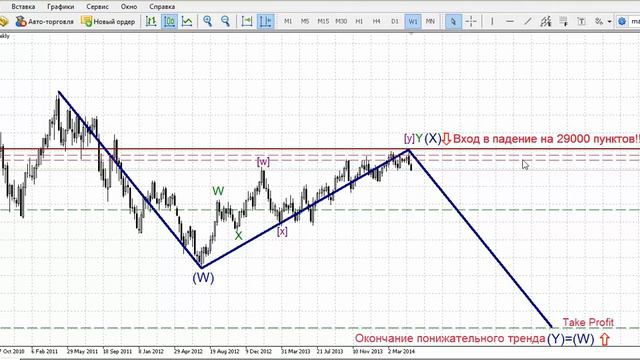Select the horizontal line drawing tool
The height and width of the screenshot is (360, 640).
(x=510, y=22)
